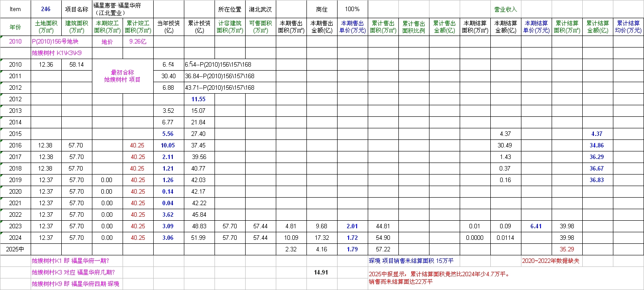Click the 2012 yearly investment '6.88'
Screen dimensions: 644x290
tap(169, 88)
